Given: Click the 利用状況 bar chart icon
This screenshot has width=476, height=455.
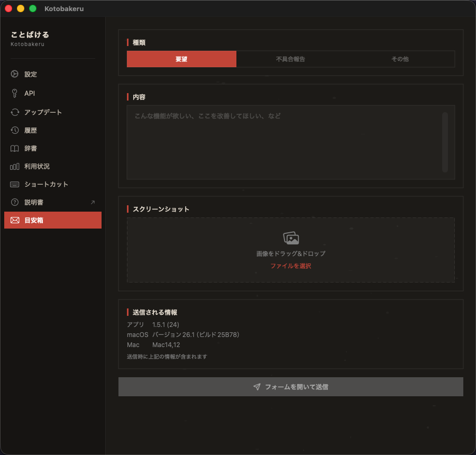Looking at the screenshot, I should [x=15, y=166].
